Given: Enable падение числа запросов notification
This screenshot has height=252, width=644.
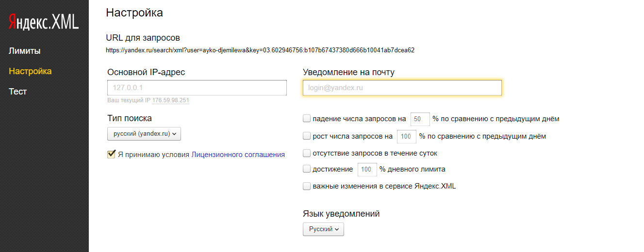Looking at the screenshot, I should pos(307,118).
